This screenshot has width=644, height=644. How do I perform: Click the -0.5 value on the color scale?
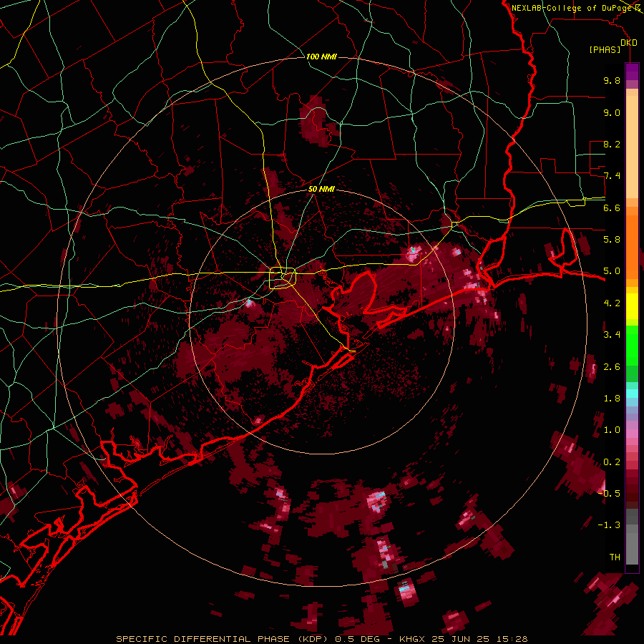click(609, 494)
